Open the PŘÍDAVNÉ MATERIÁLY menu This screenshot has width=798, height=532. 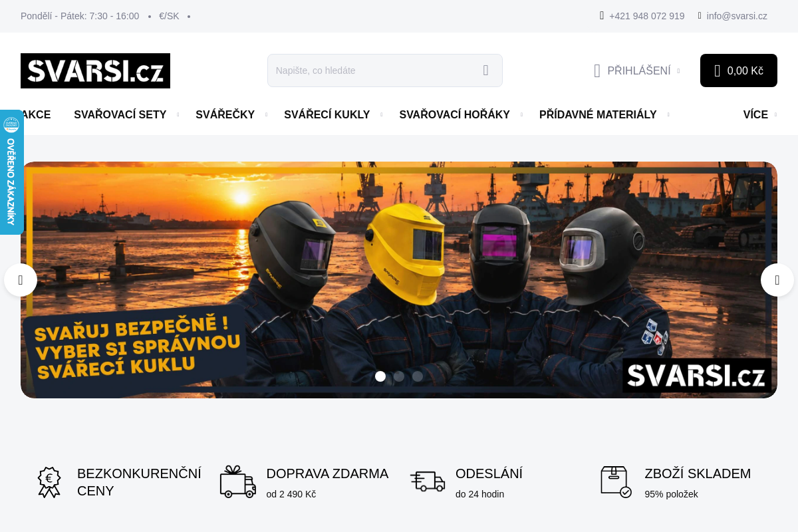(598, 115)
